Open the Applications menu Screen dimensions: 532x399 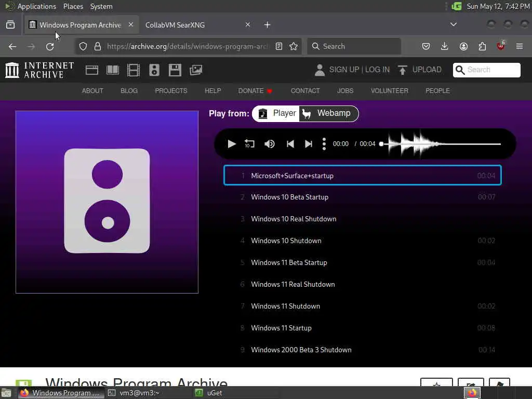tap(37, 6)
